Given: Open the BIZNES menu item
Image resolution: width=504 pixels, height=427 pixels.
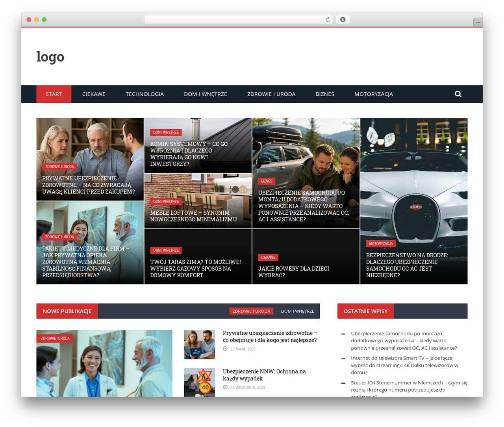Looking at the screenshot, I should [x=325, y=94].
